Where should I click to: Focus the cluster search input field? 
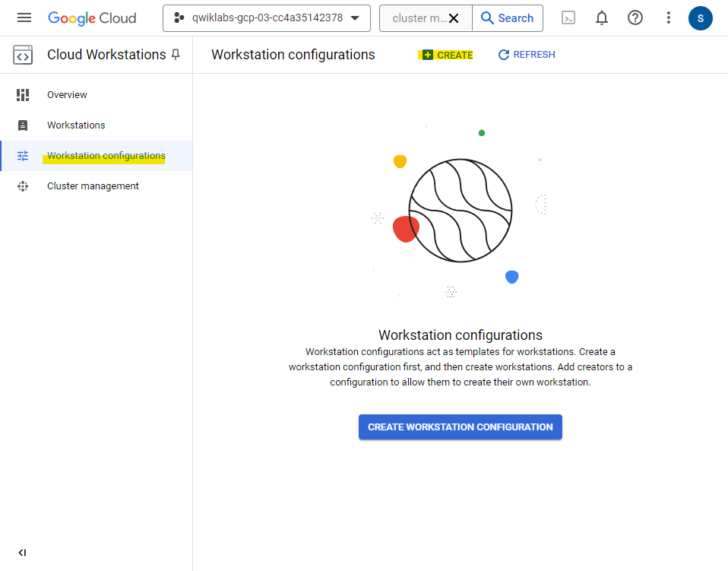[419, 18]
